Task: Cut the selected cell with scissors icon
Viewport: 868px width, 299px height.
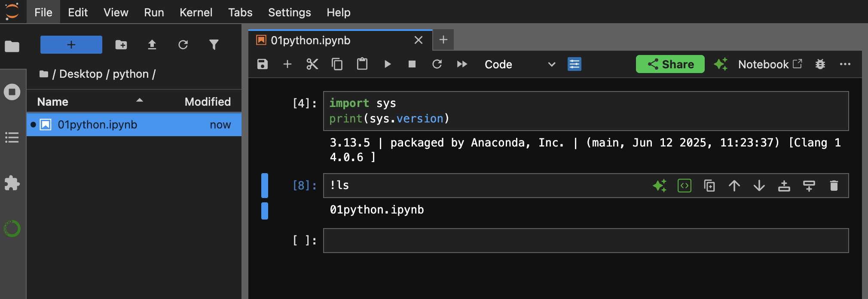Action: (312, 64)
